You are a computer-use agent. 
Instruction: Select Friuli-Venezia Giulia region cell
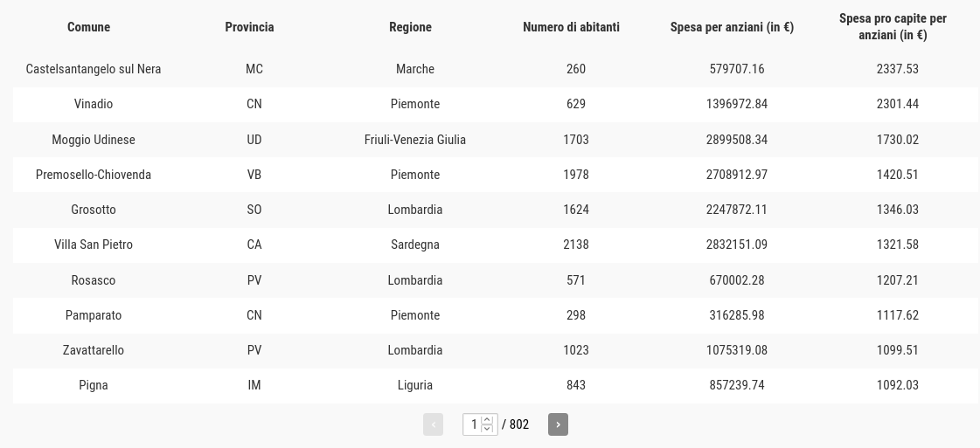click(415, 140)
